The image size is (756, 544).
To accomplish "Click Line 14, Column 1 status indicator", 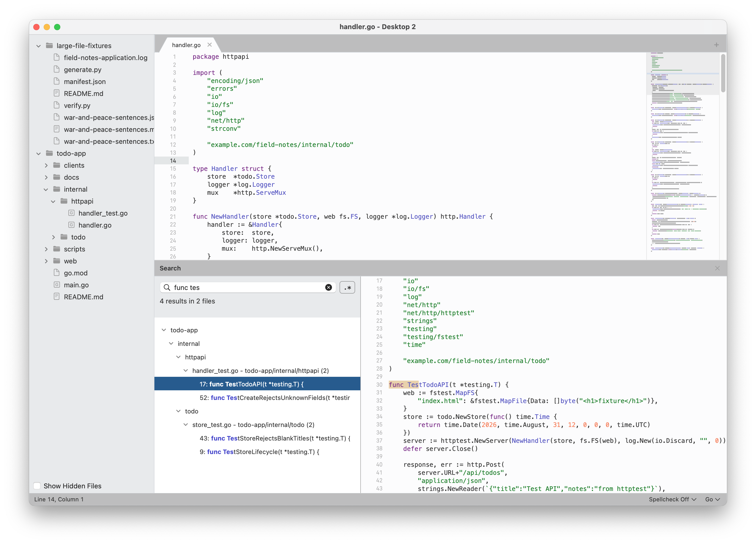I will [59, 499].
